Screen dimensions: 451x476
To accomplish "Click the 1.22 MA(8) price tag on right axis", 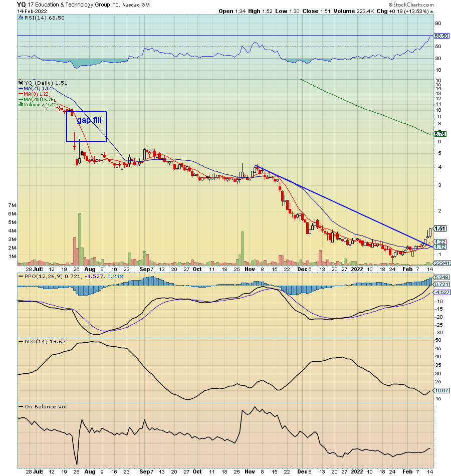I will click(440, 242).
